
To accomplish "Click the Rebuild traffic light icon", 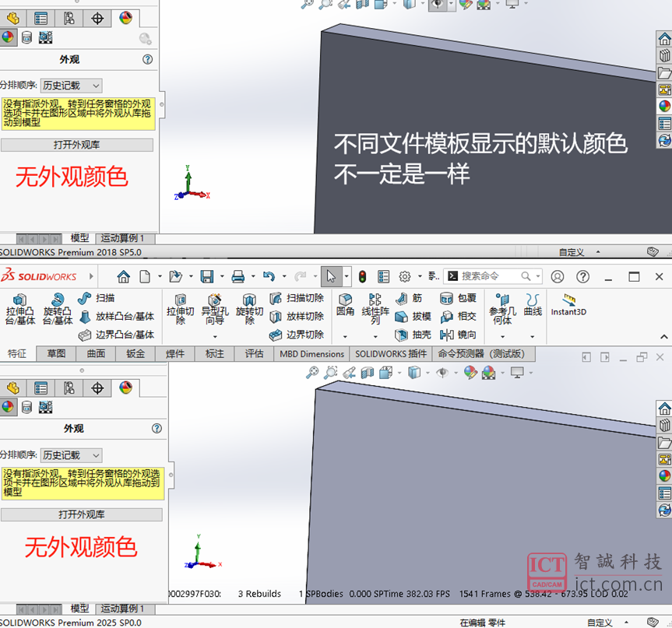I will [x=363, y=277].
